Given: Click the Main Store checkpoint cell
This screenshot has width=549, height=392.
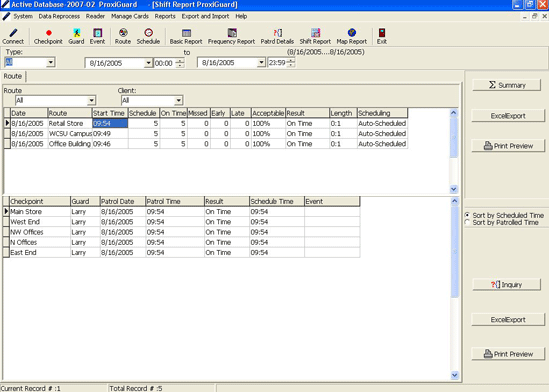Looking at the screenshot, I should tap(40, 212).
